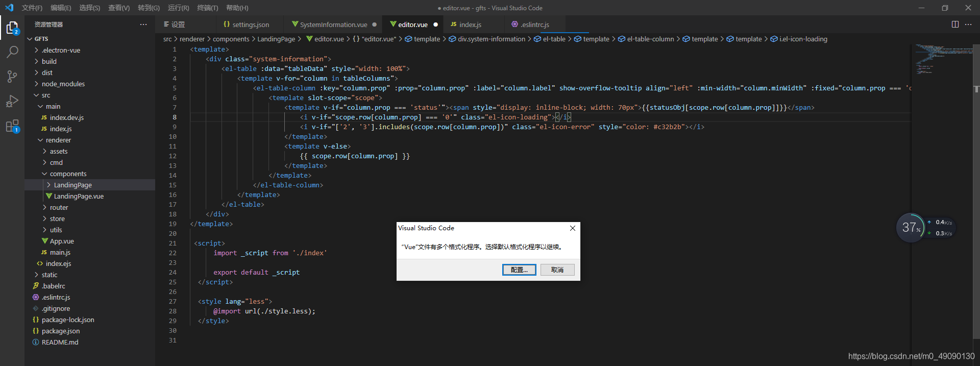The image size is (980, 366).
Task: Open the Source Control view icon
Action: (12, 77)
